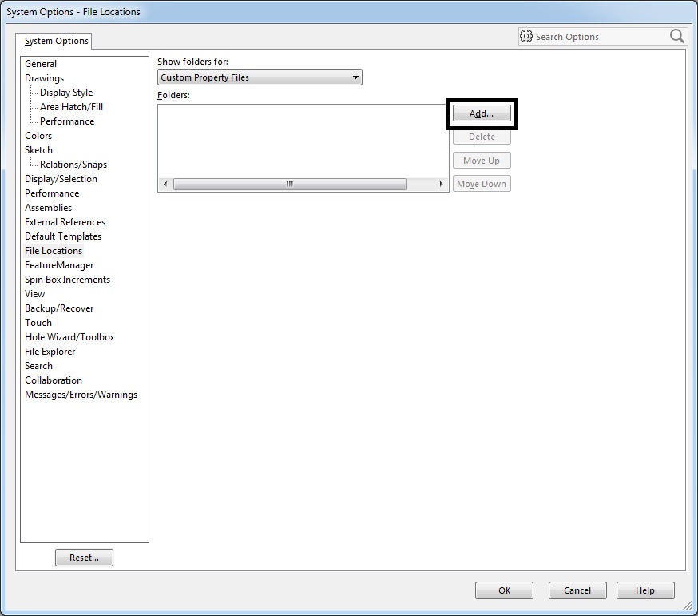Open Help for this dialog
The width and height of the screenshot is (698, 616).
coord(644,590)
